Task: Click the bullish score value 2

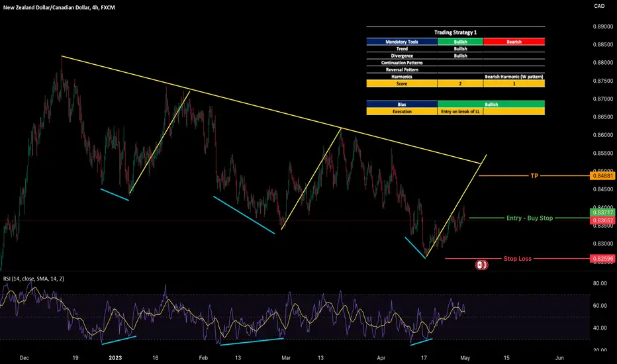Action: click(x=460, y=84)
